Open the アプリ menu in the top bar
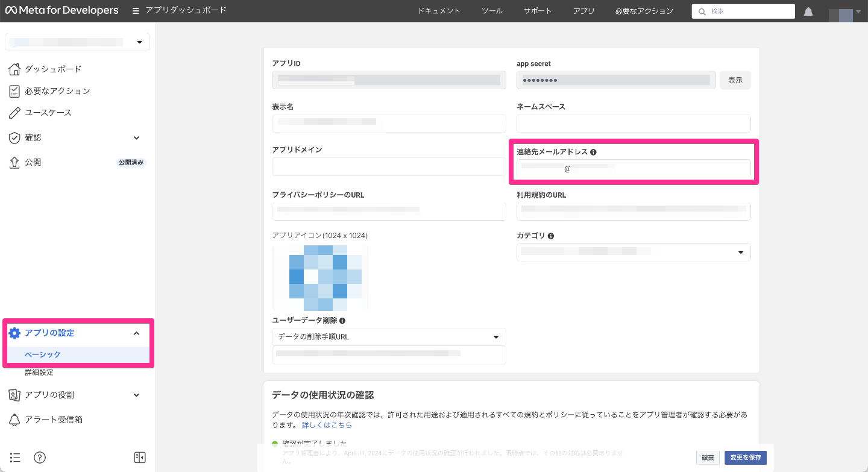868x472 pixels. pos(583,11)
